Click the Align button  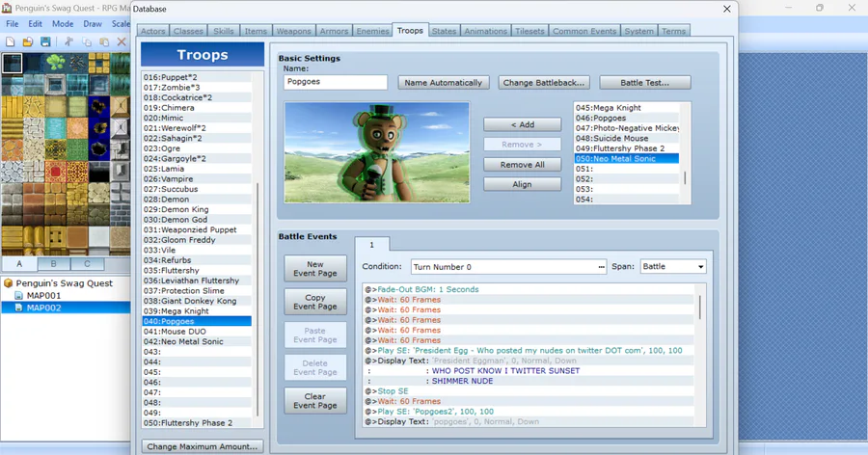(x=522, y=184)
